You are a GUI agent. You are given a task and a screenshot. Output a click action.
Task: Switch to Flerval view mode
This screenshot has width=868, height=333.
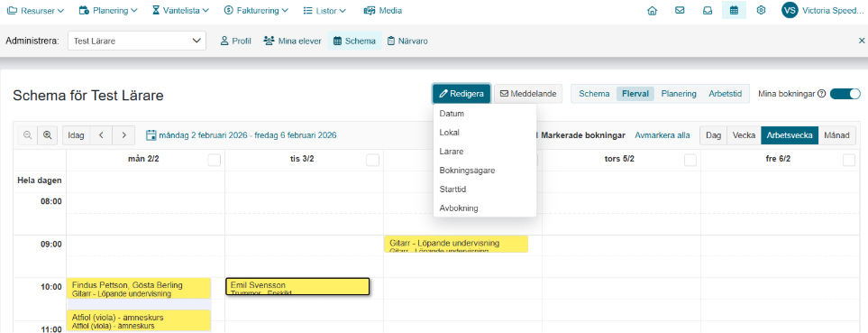coord(635,94)
